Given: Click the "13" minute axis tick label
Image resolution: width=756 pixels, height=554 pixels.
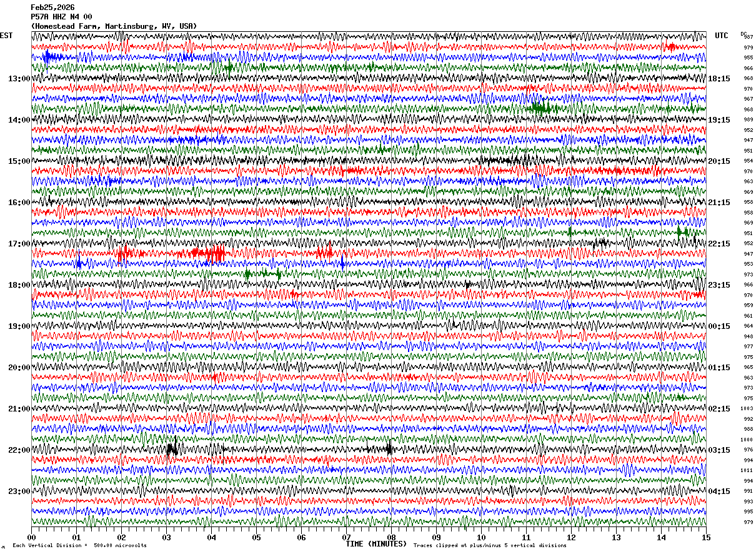Looking at the screenshot, I should [616, 537].
